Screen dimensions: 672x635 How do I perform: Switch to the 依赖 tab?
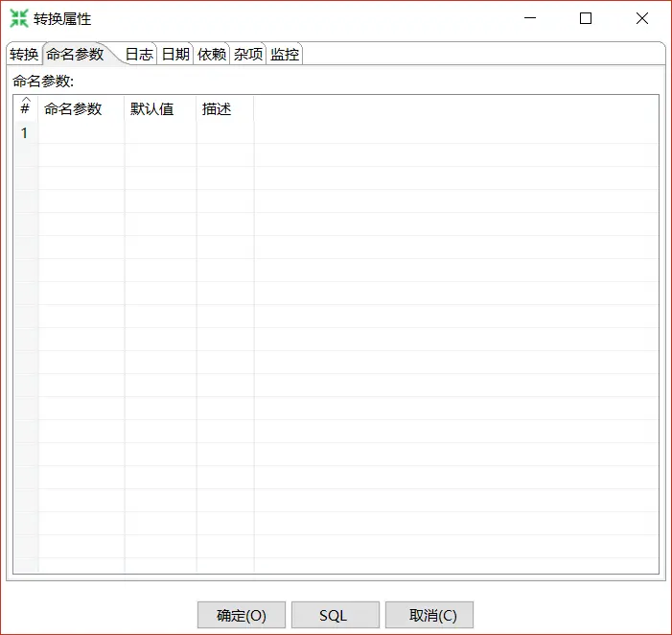pyautogui.click(x=212, y=55)
